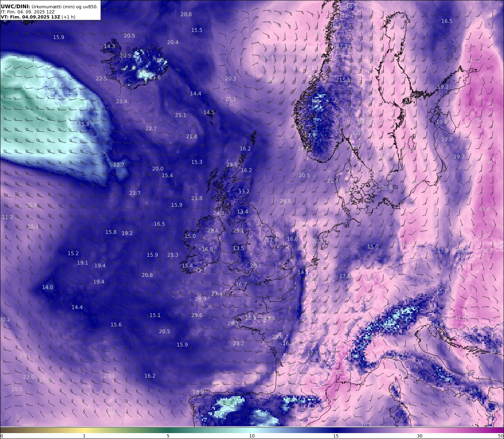Image resolution: width=504 pixels, height=439 pixels.
Task: Click the 12.7 value at the teal area edge
Action: point(119,165)
